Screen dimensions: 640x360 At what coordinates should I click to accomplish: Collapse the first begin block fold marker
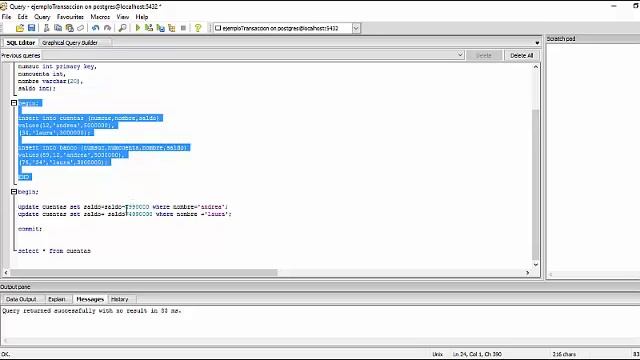14,103
